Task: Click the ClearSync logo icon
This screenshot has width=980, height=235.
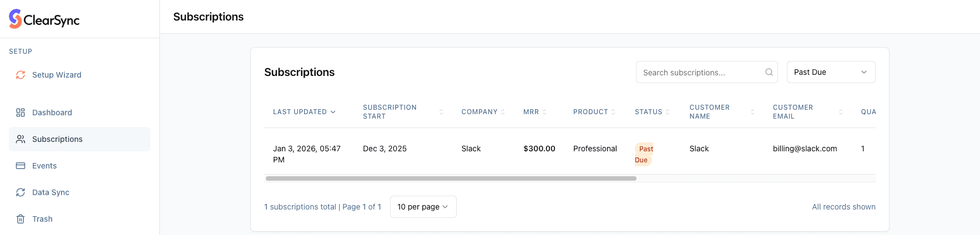Action: [x=15, y=19]
